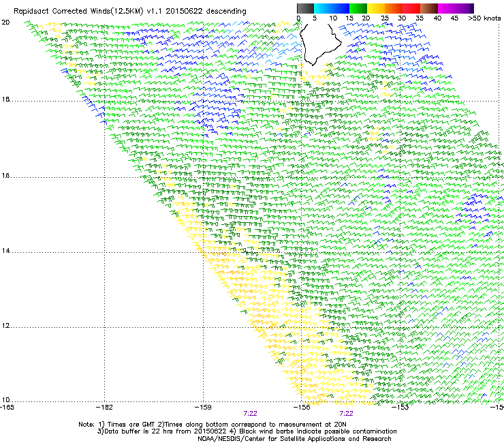Click the longitude axis label "-162"
Screen dimensions: 504x443
pyautogui.click(x=104, y=408)
